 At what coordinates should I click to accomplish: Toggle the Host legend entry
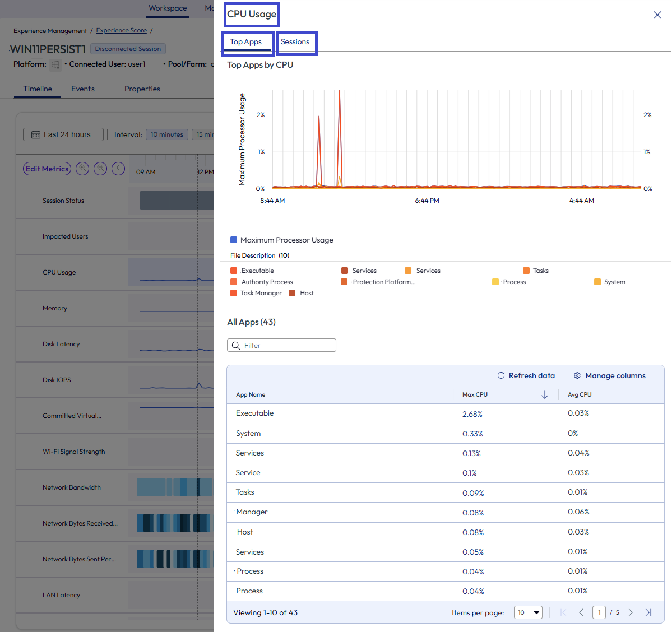[302, 293]
